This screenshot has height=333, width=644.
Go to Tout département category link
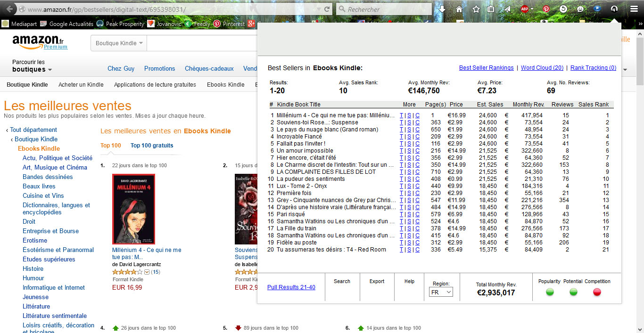(33, 130)
